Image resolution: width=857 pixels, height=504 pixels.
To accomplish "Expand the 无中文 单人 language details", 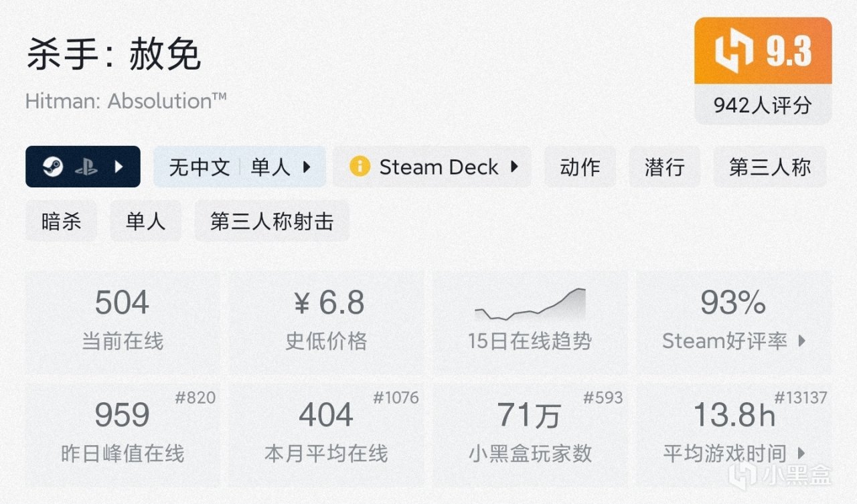I will point(307,167).
